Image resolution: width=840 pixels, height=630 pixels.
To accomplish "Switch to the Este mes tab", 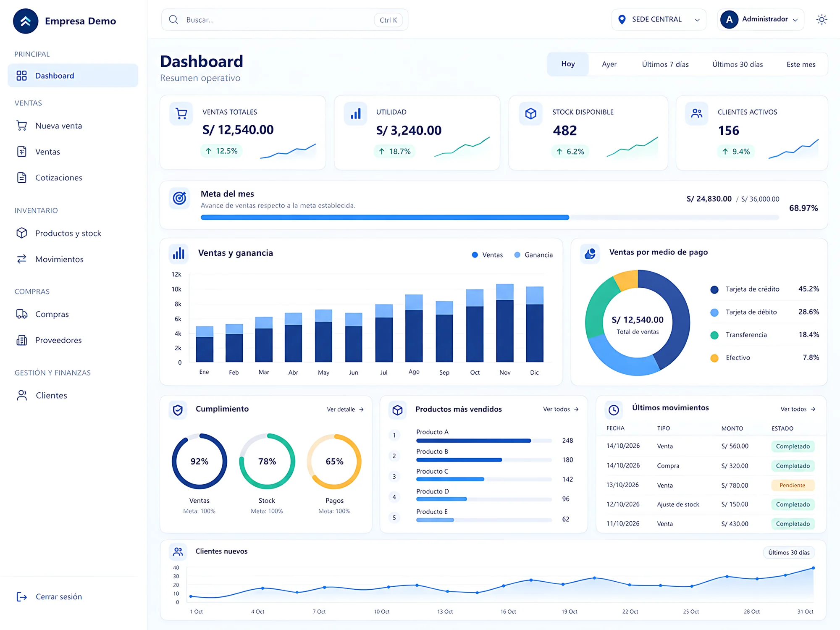I will coord(801,64).
